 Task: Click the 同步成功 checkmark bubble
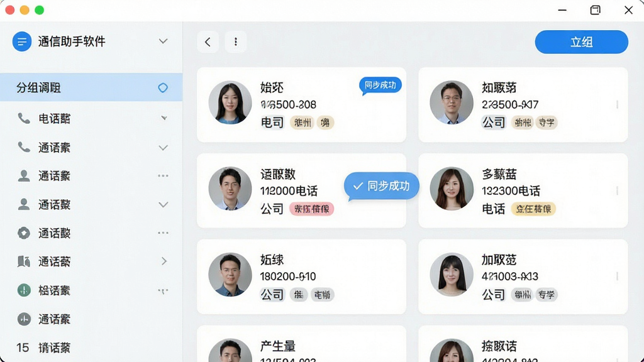click(382, 186)
